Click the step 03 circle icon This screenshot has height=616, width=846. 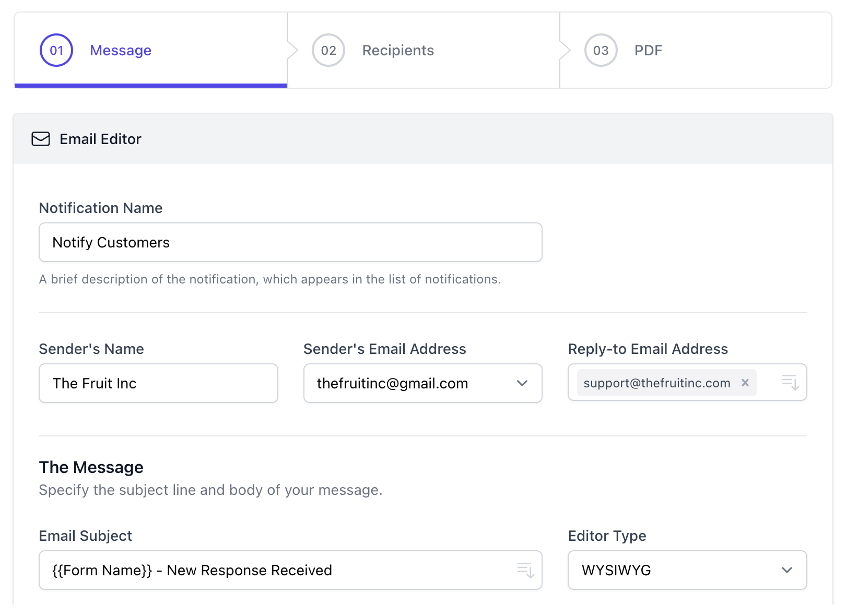601,50
